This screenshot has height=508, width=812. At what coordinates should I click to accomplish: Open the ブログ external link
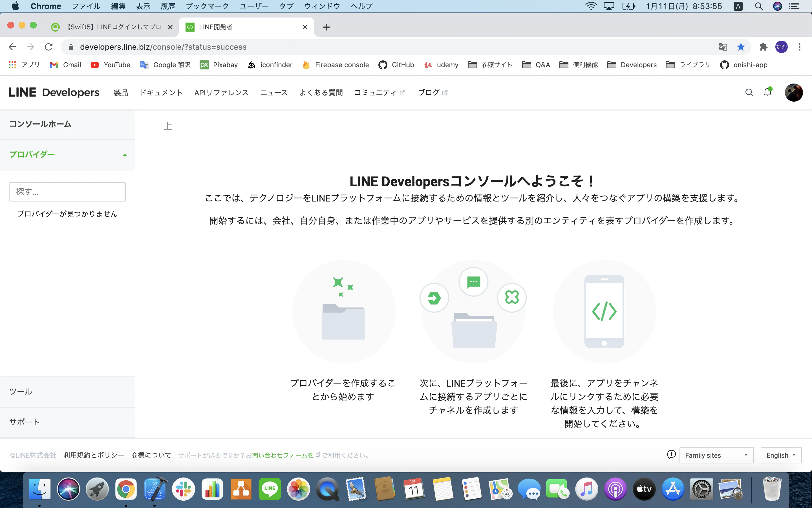point(433,92)
